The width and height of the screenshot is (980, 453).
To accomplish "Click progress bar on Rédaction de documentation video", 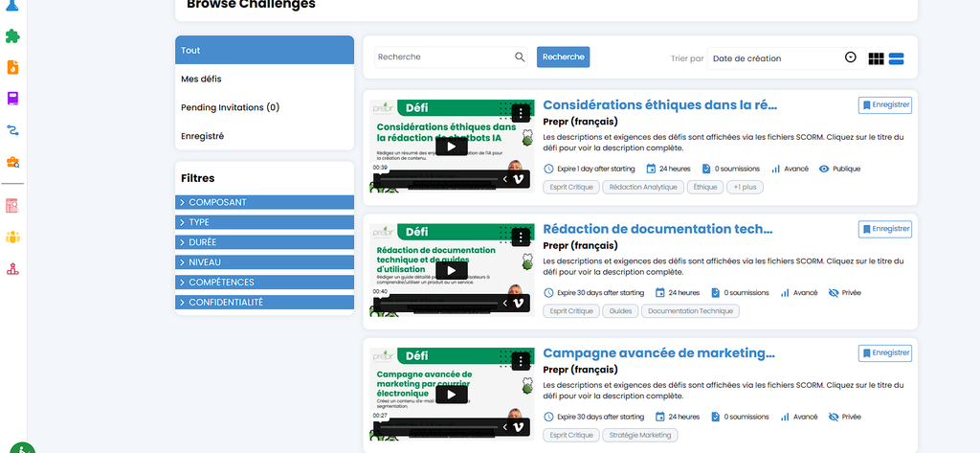I will (436, 304).
